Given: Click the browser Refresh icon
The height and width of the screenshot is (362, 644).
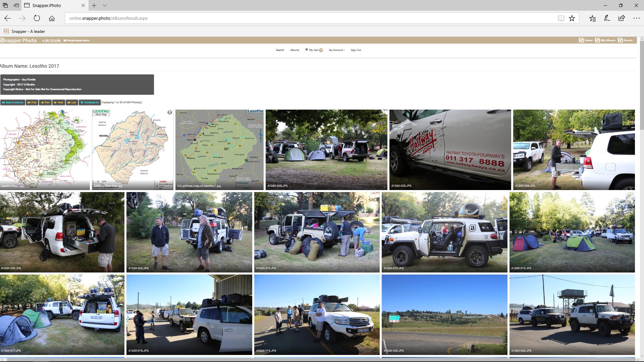Looking at the screenshot, I should pos(37,18).
